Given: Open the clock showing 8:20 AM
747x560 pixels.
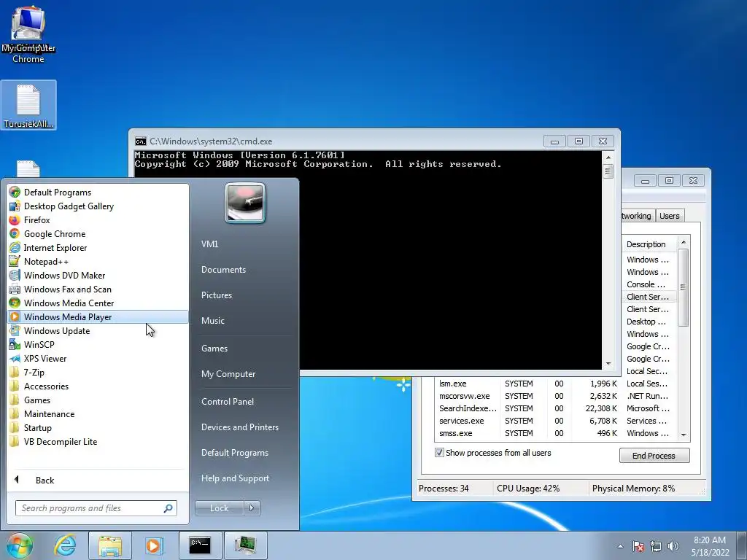Looking at the screenshot, I should pyautogui.click(x=710, y=546).
